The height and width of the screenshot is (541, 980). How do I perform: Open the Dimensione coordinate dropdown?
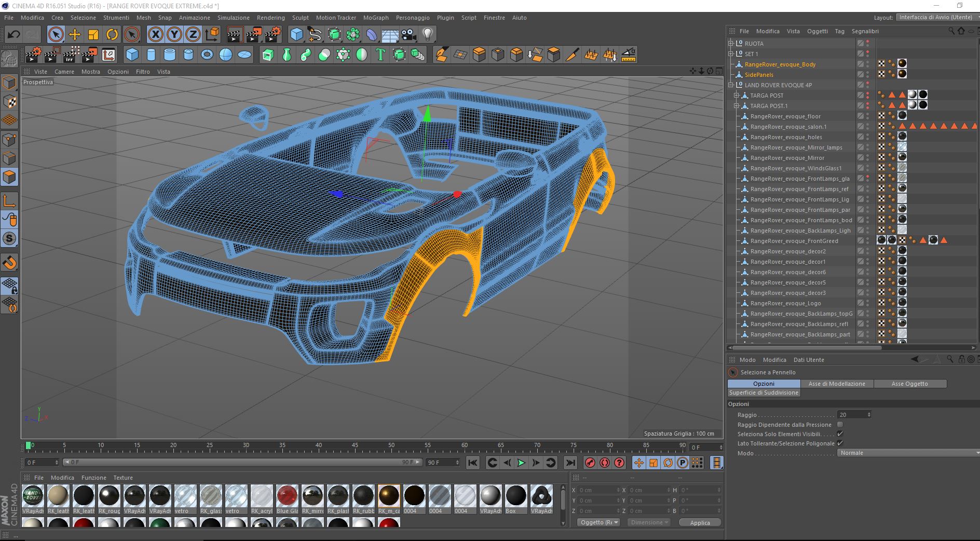click(649, 522)
